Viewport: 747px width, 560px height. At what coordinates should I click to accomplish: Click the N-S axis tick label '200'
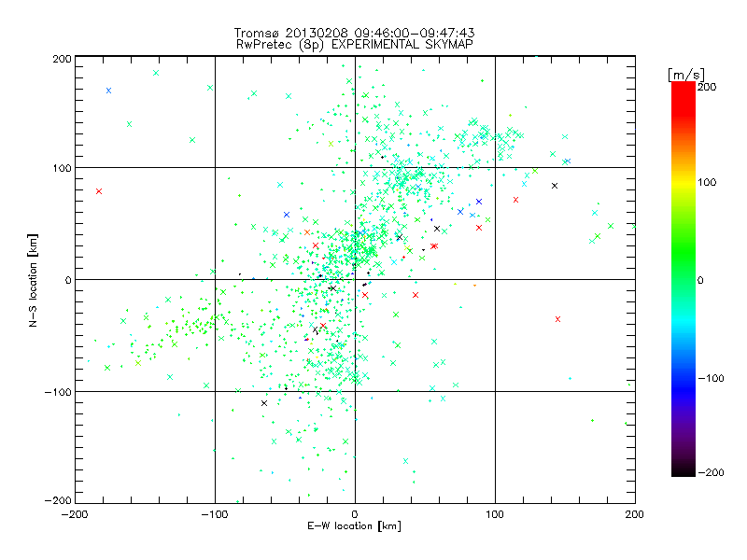coord(62,59)
